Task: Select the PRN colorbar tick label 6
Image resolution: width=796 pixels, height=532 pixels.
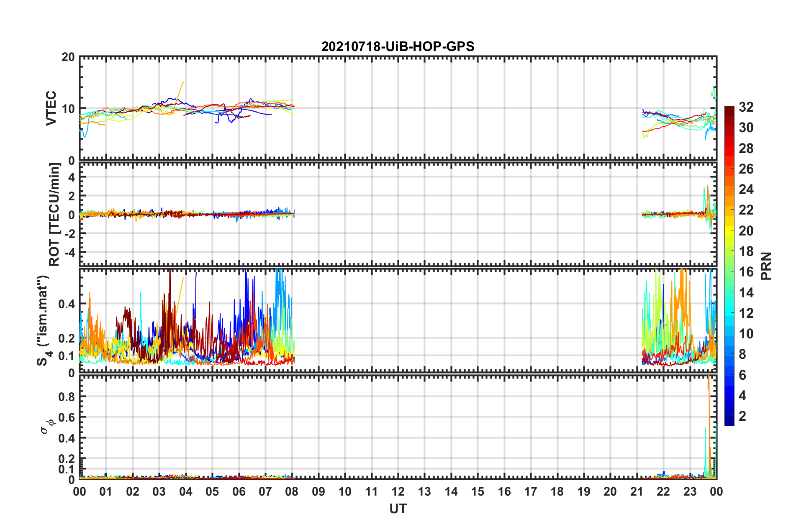Action: click(742, 375)
